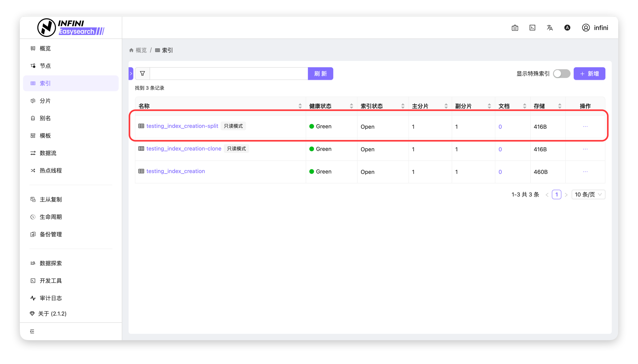638x364 pixels.
Task: Click the infini user avatar icon
Action: coord(586,28)
